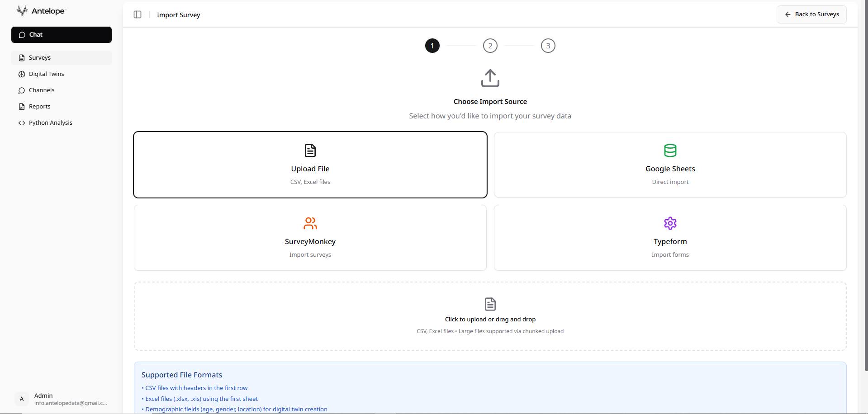Click step 2 in the progress indicator
The height and width of the screenshot is (414, 868).
point(490,45)
